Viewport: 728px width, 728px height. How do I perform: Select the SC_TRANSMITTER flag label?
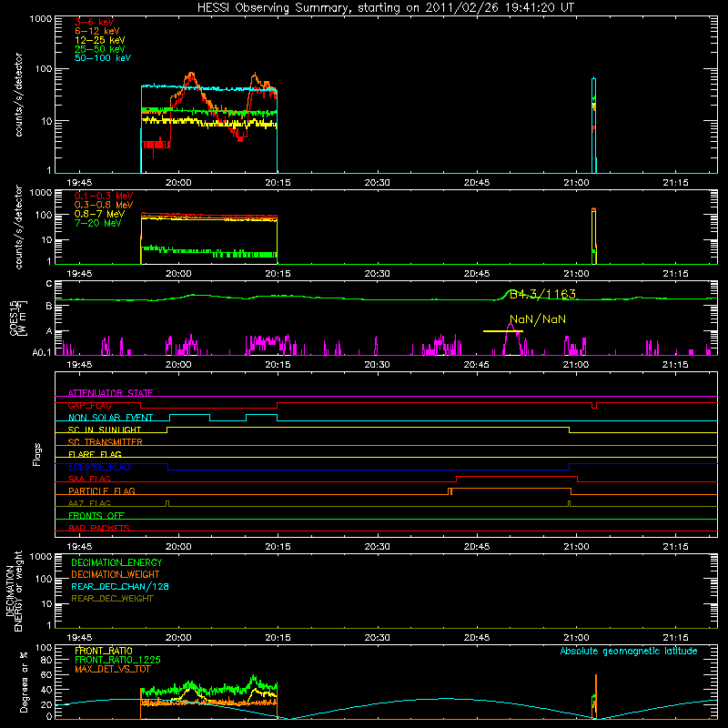pyautogui.click(x=105, y=442)
